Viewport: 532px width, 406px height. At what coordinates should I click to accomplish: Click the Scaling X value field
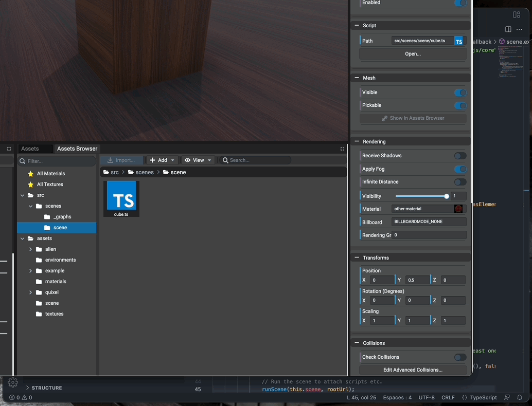click(x=382, y=321)
